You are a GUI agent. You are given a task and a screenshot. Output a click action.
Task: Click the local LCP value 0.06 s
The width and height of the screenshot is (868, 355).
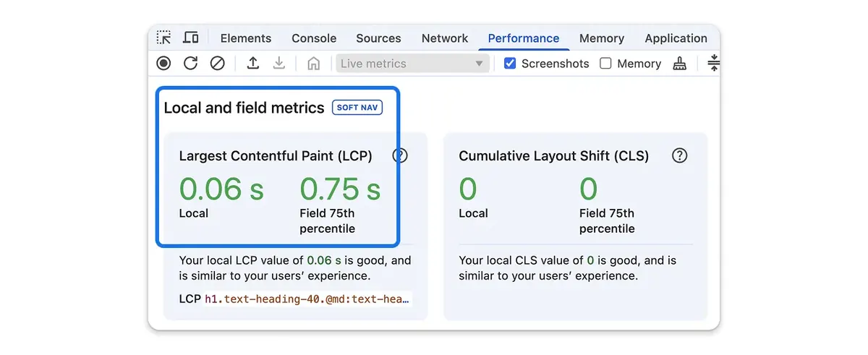(221, 189)
